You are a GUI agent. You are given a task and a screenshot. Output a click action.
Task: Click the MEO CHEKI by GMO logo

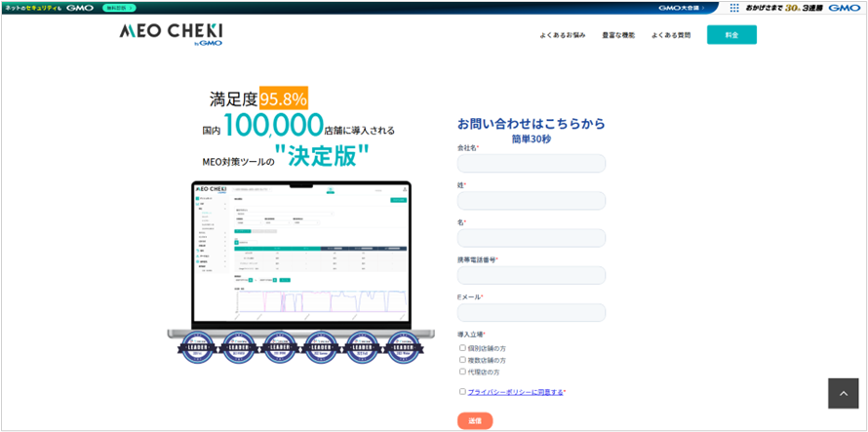coord(171,34)
